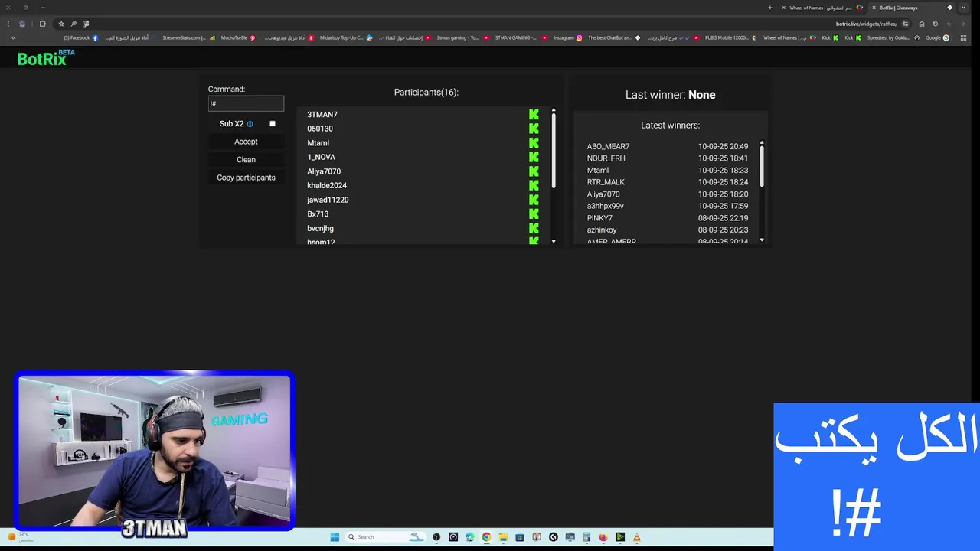Click the Kick icon beside khalde2024
Screen dimensions: 980x551
pyautogui.click(x=534, y=185)
